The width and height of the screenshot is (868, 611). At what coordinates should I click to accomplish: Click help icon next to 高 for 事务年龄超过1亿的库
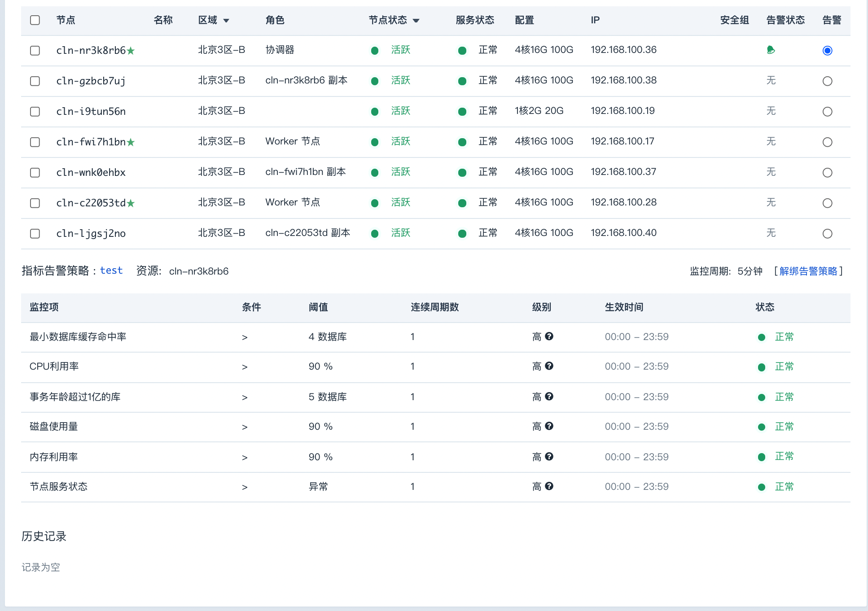pos(549,397)
